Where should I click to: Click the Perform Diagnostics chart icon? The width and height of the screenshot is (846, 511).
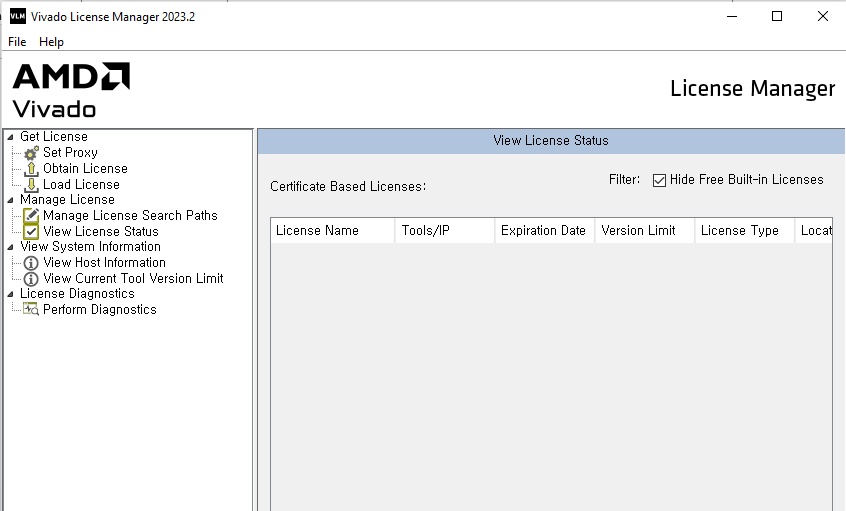click(x=31, y=309)
